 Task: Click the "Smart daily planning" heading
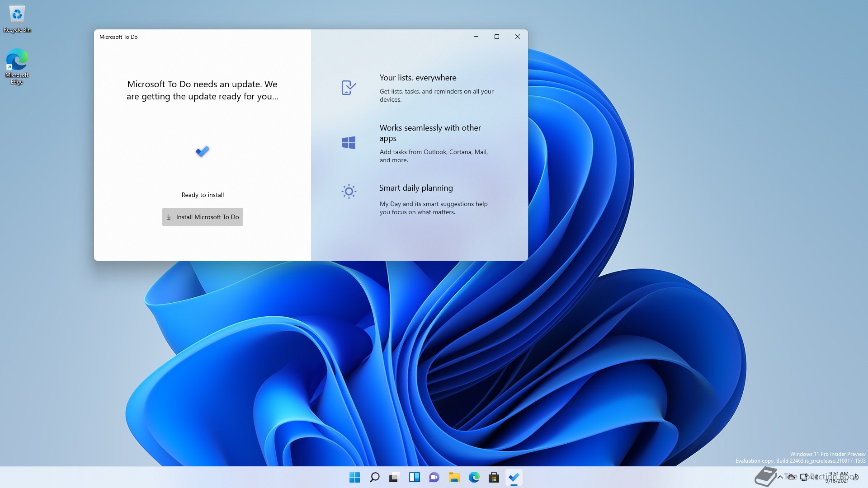416,188
